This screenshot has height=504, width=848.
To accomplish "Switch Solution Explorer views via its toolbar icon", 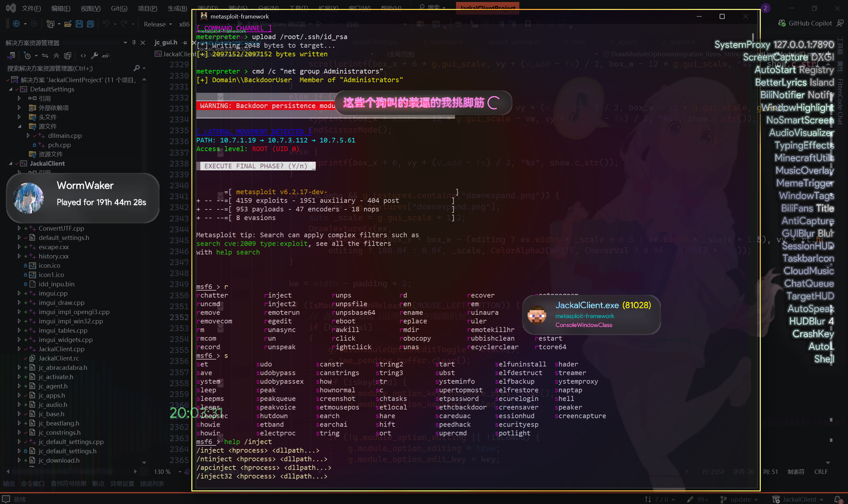I will pos(12,55).
